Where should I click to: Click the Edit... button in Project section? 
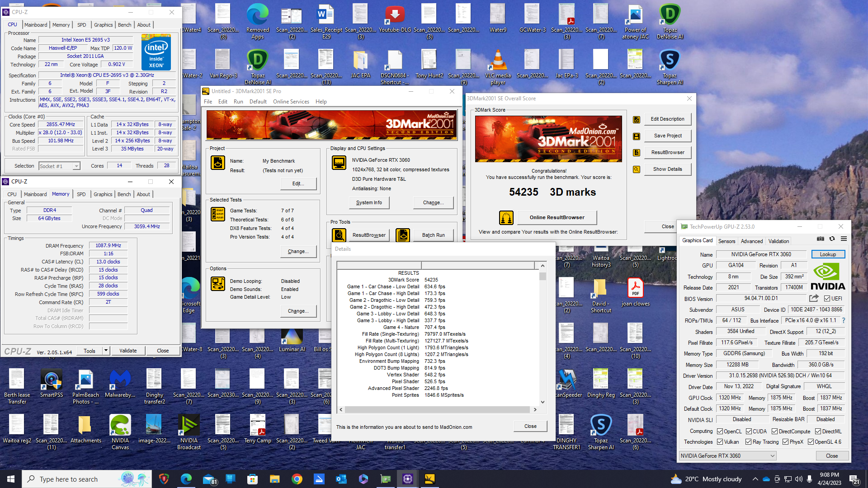[298, 184]
